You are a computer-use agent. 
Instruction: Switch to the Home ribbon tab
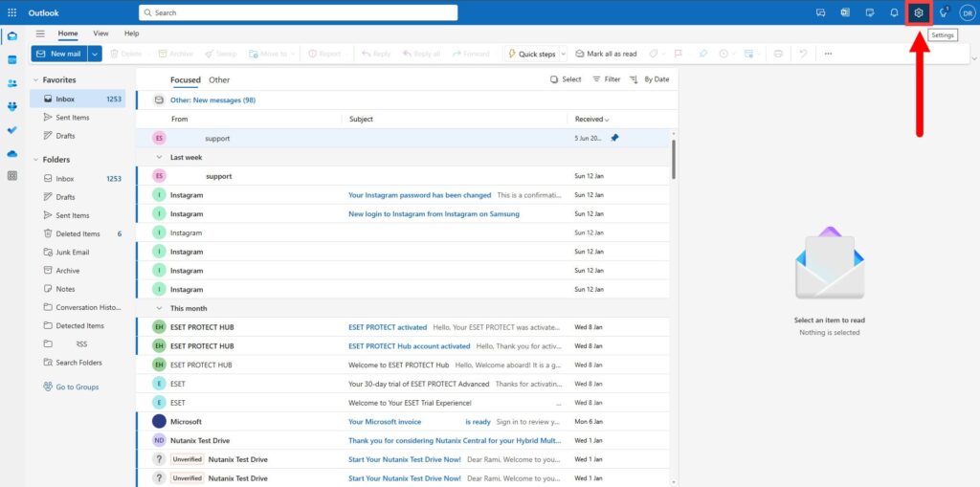[68, 33]
